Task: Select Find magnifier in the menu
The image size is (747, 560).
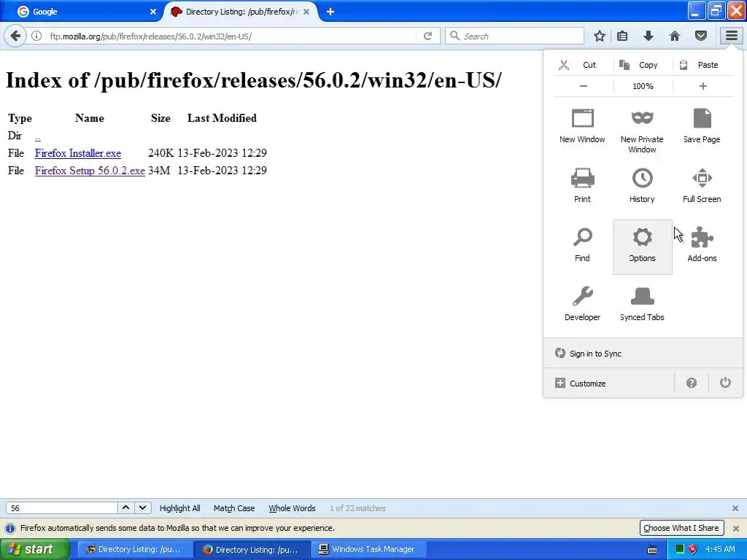Action: coord(582,245)
